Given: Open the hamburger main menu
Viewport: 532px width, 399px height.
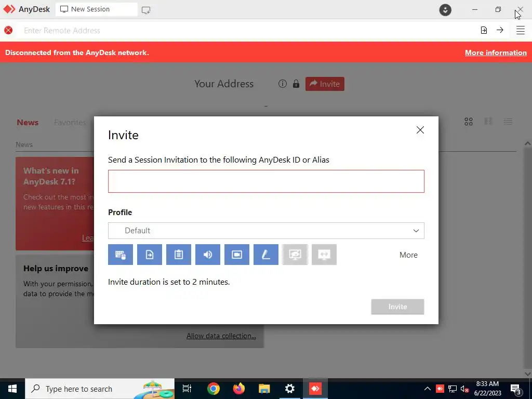Looking at the screenshot, I should click(521, 30).
